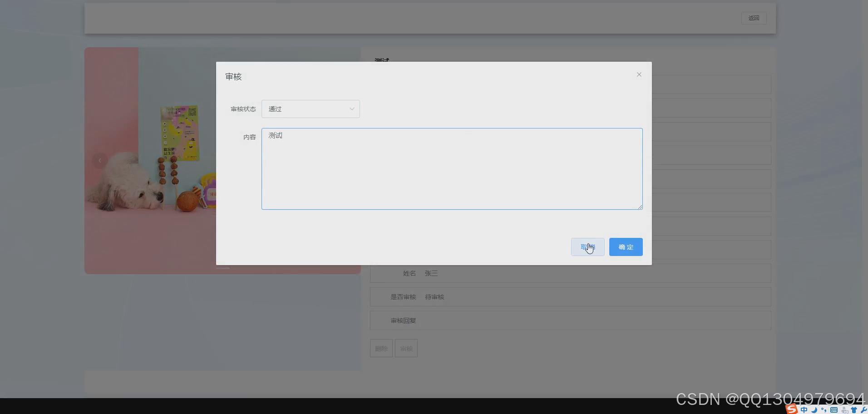This screenshot has width=868, height=414.
Task: Toggle Chinese/English input with the 中 icon
Action: coord(804,410)
